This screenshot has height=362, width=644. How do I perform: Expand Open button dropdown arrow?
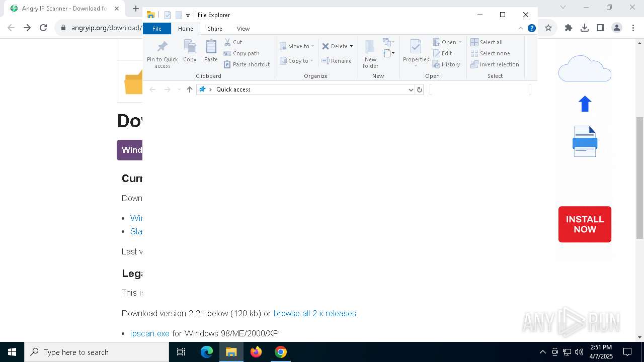click(x=460, y=42)
